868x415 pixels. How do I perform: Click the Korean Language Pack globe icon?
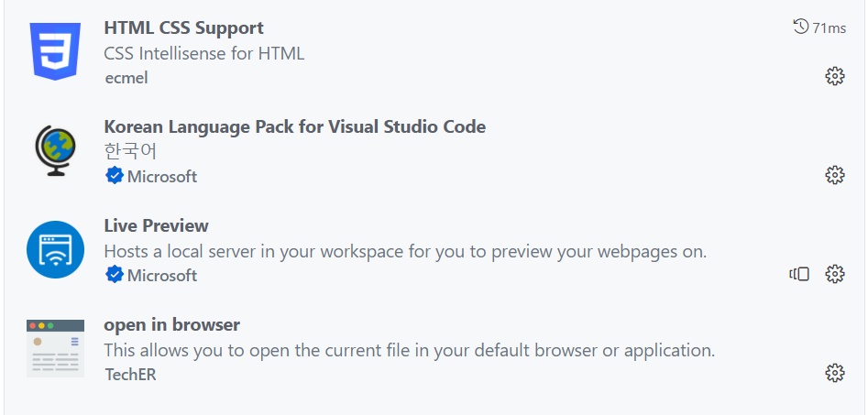[x=55, y=150]
